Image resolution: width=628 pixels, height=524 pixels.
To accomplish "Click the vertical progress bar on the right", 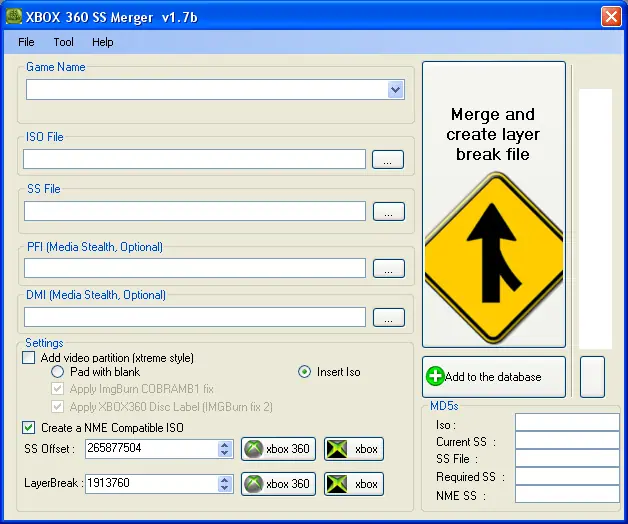I will (x=596, y=219).
